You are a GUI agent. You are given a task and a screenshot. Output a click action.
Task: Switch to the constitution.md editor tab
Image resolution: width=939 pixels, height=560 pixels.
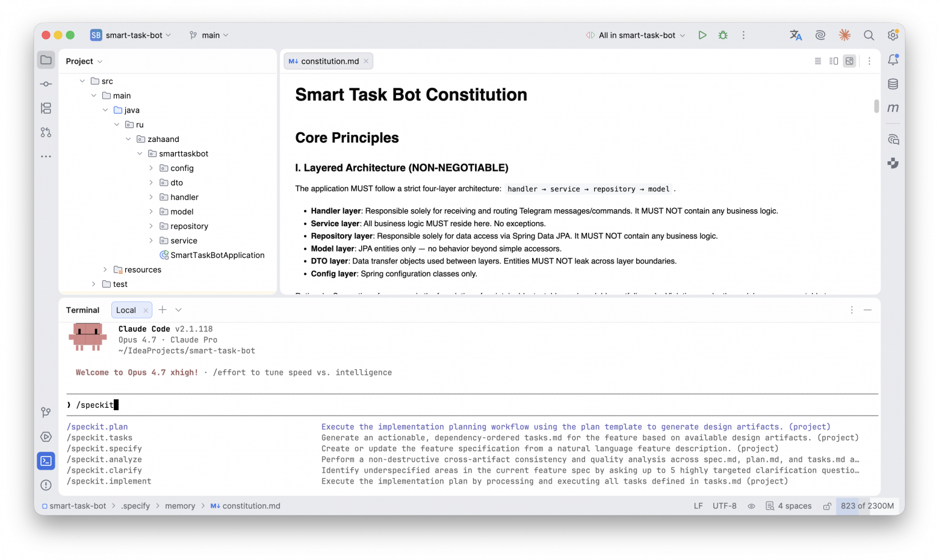point(327,61)
